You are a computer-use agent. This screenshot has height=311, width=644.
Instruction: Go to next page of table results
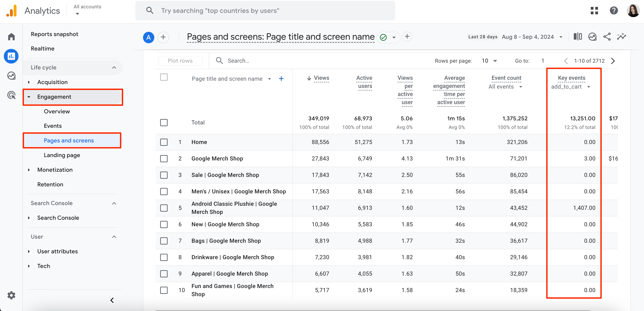pyautogui.click(x=613, y=61)
